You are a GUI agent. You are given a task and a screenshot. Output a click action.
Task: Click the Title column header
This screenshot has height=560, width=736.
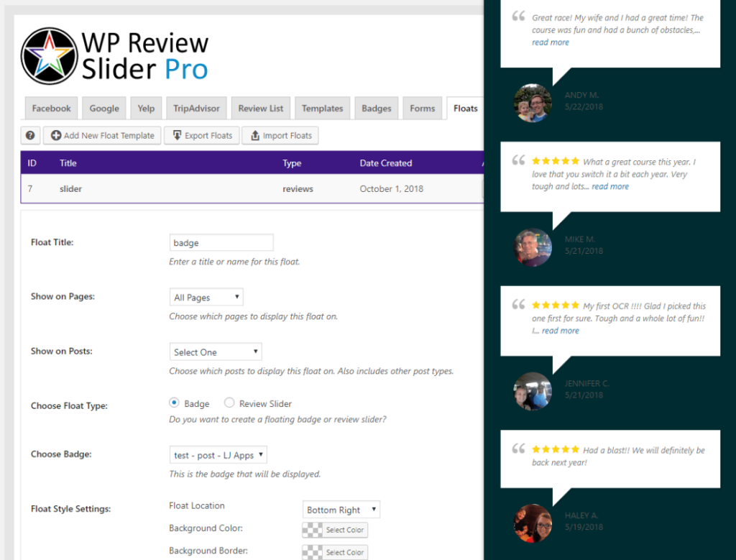[x=68, y=163]
